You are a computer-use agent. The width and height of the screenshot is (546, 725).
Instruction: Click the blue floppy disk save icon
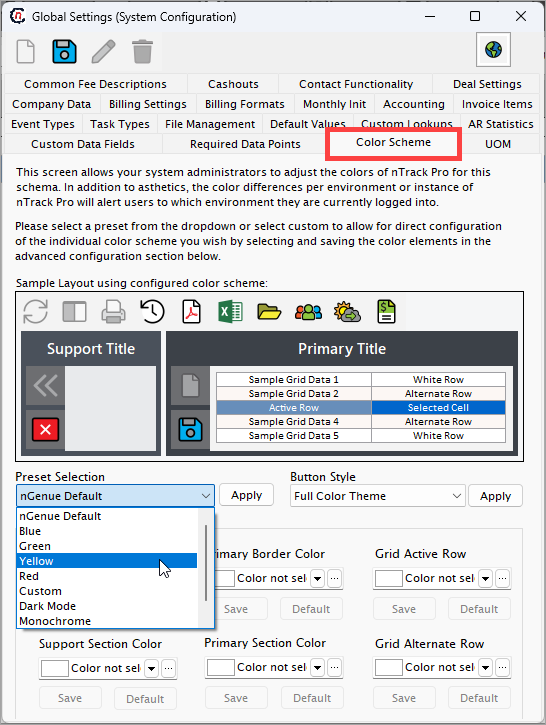coord(64,51)
